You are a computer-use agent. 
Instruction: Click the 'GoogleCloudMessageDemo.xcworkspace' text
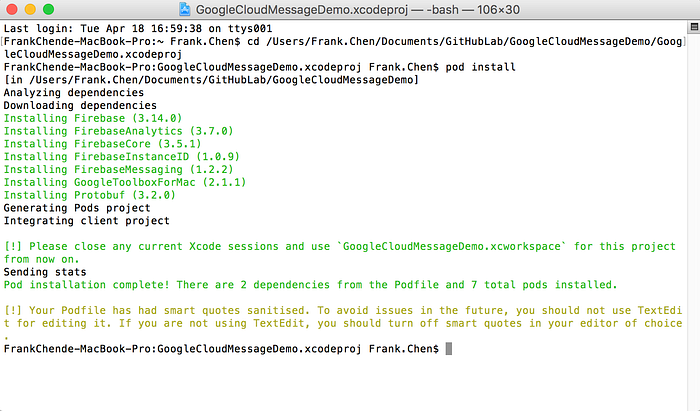point(451,246)
